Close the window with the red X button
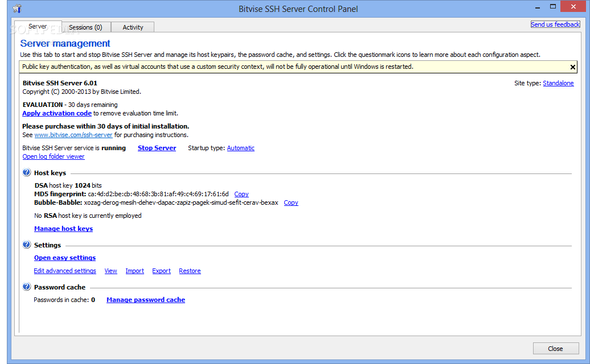This screenshot has height=364, width=590. (x=573, y=6)
